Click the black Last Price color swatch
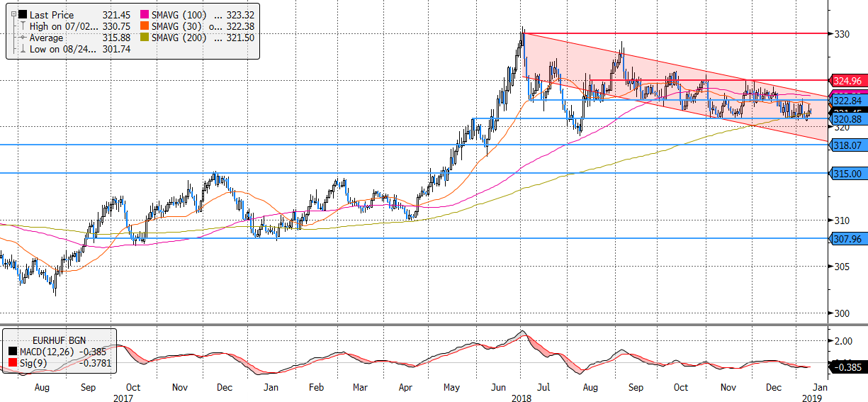 23,14
